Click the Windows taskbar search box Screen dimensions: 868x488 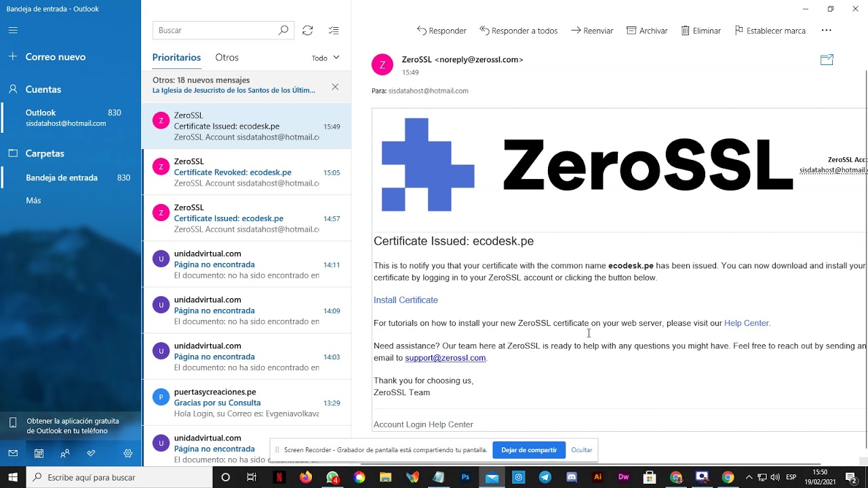[119, 477]
